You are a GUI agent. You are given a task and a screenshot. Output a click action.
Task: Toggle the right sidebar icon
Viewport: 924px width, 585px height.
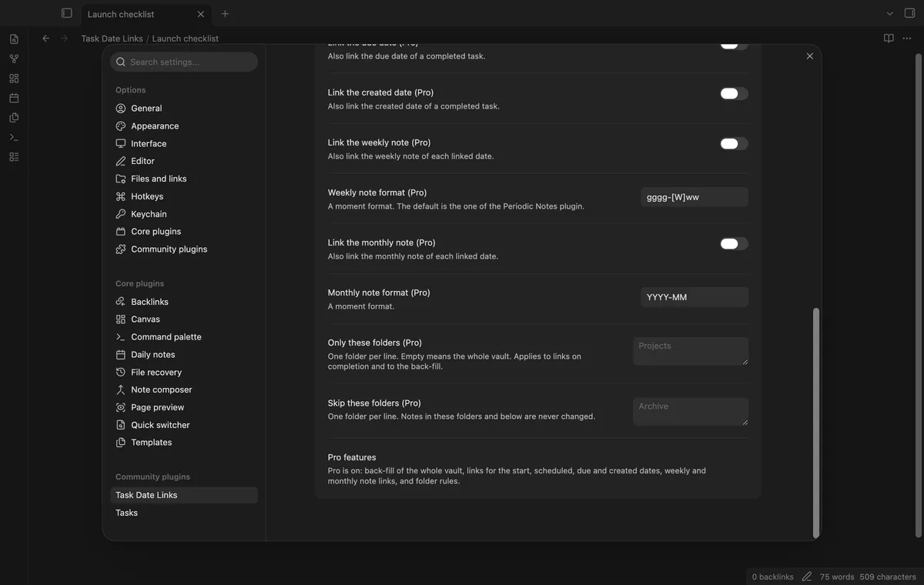point(909,13)
